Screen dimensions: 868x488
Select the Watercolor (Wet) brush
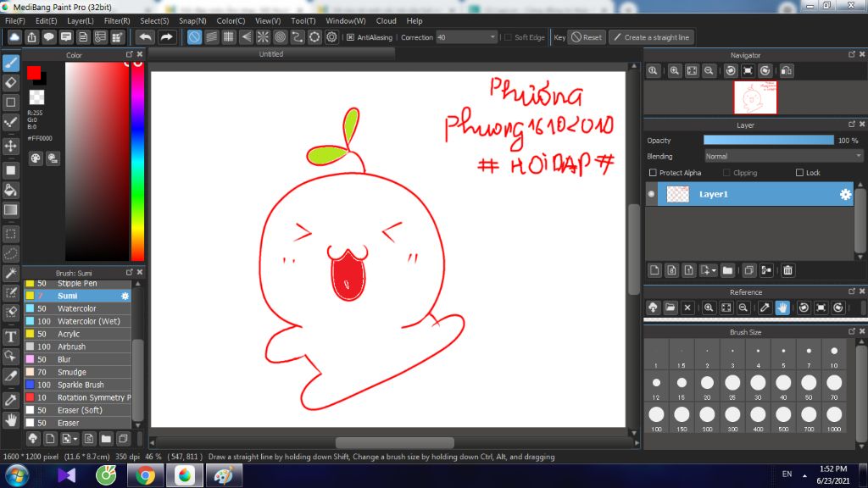pos(77,321)
